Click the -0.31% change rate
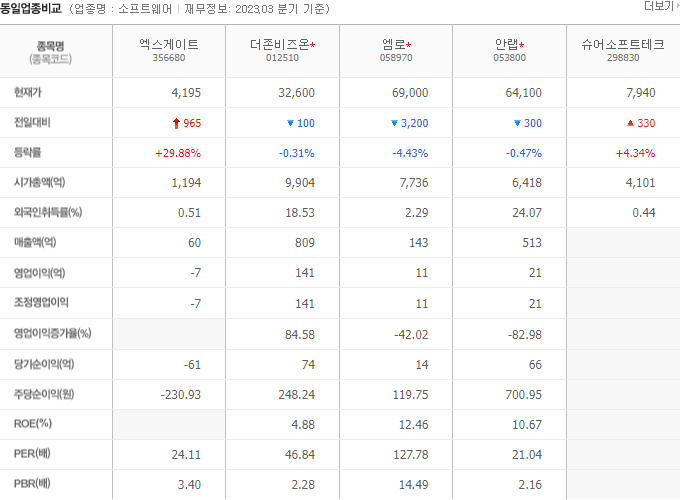680x500 pixels. point(297,153)
